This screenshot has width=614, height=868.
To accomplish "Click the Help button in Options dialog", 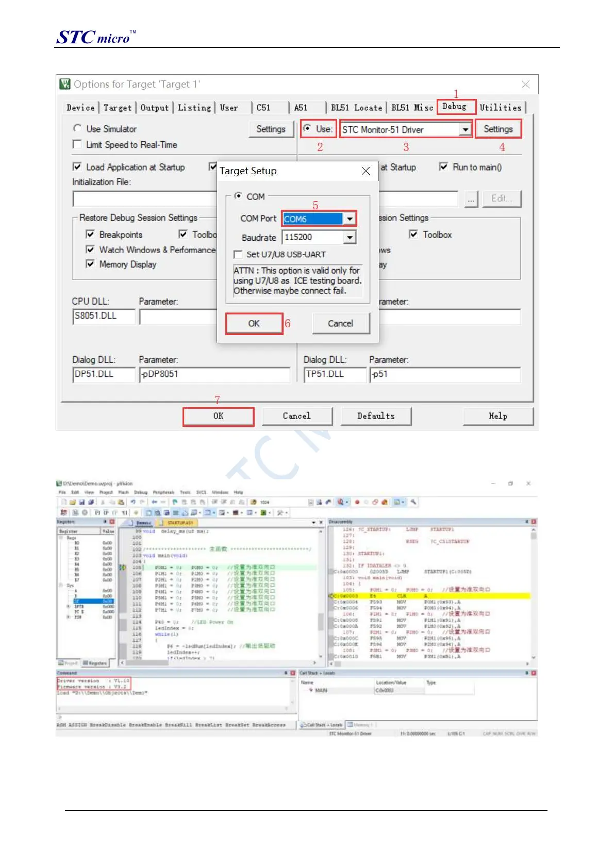I will pyautogui.click(x=498, y=416).
